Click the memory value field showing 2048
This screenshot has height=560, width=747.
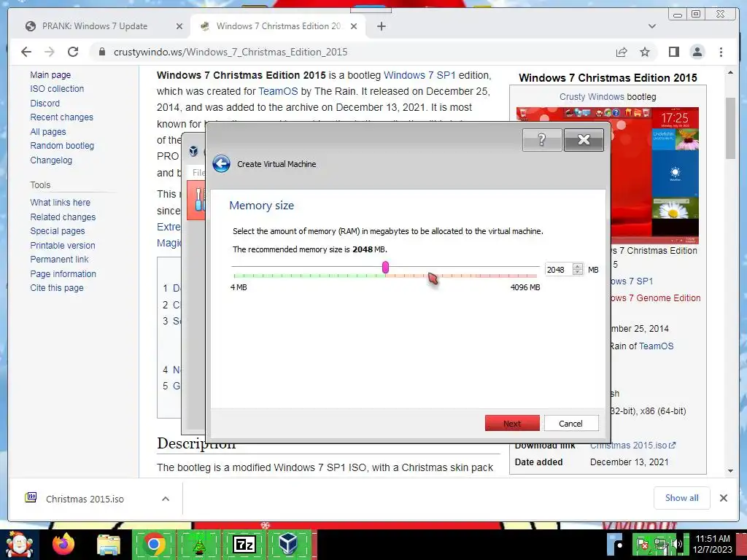(x=559, y=270)
